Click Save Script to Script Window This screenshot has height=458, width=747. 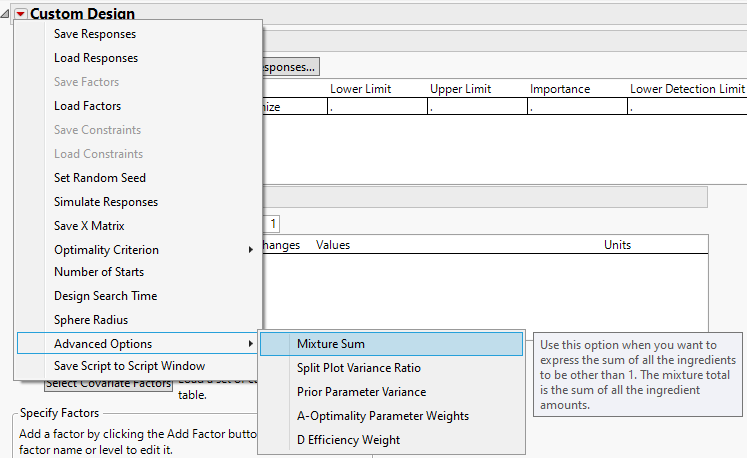tap(130, 366)
